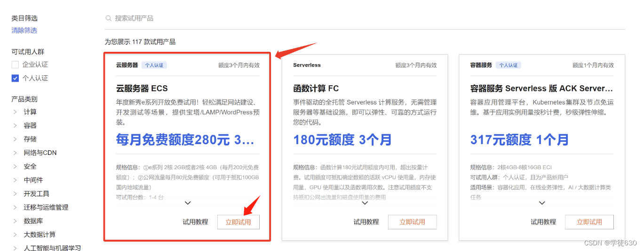The width and height of the screenshot is (644, 251).
Task: Expand the 中间件 category chevron
Action: pyautogui.click(x=16, y=180)
